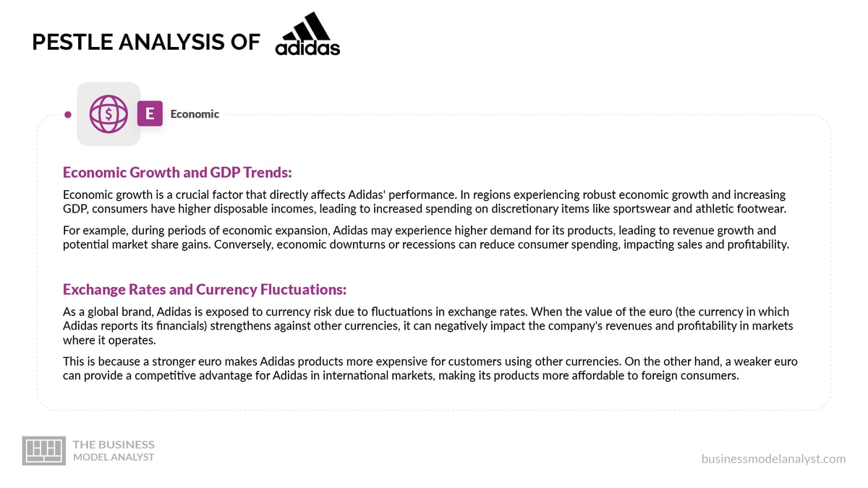Click the purple E letter badge
868x488 pixels.
(x=150, y=114)
